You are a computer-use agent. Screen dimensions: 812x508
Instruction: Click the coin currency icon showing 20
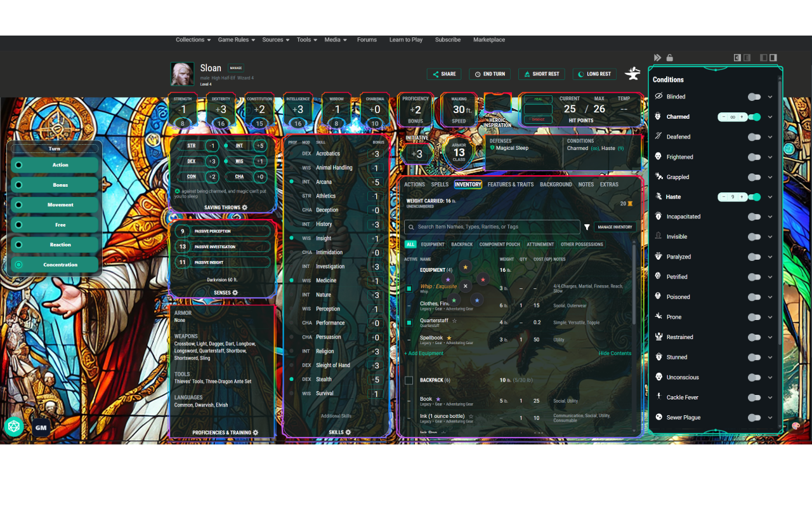(630, 204)
